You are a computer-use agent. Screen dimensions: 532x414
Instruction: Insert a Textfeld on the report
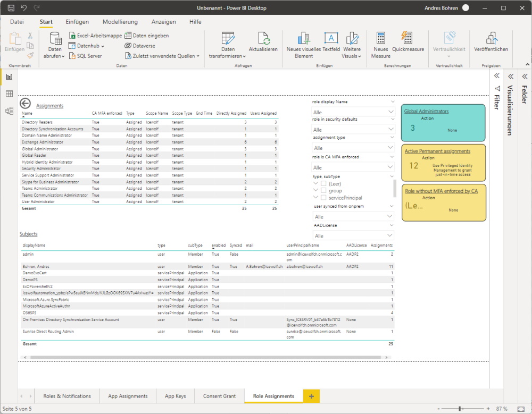(x=331, y=43)
